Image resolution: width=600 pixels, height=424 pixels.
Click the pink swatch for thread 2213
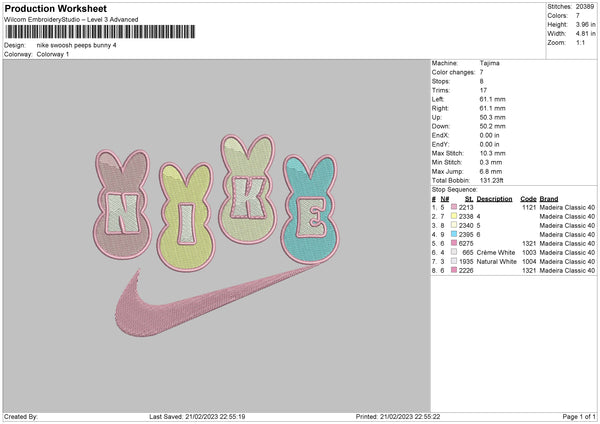[x=452, y=207]
